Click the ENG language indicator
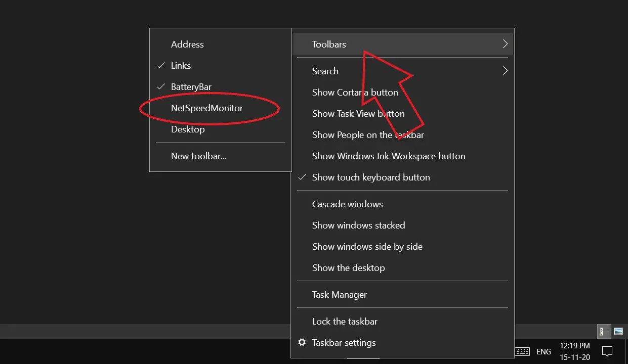Screen dimensions: 628x364 click(543, 352)
